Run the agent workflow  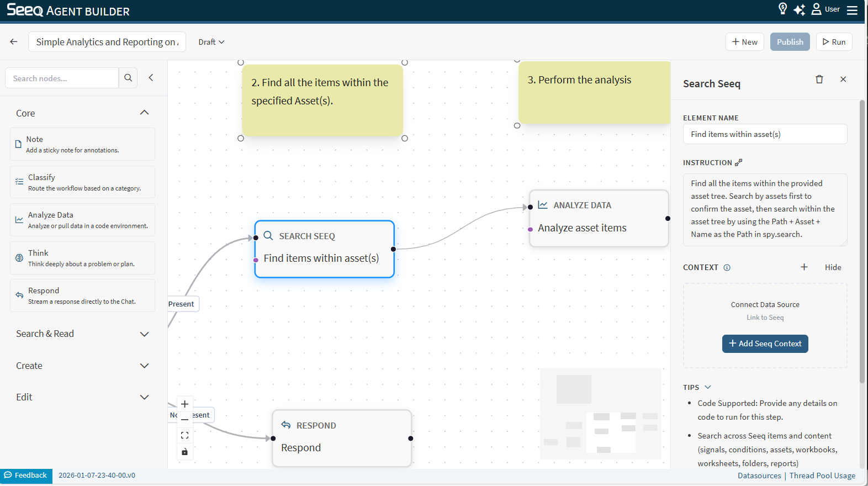pos(834,42)
